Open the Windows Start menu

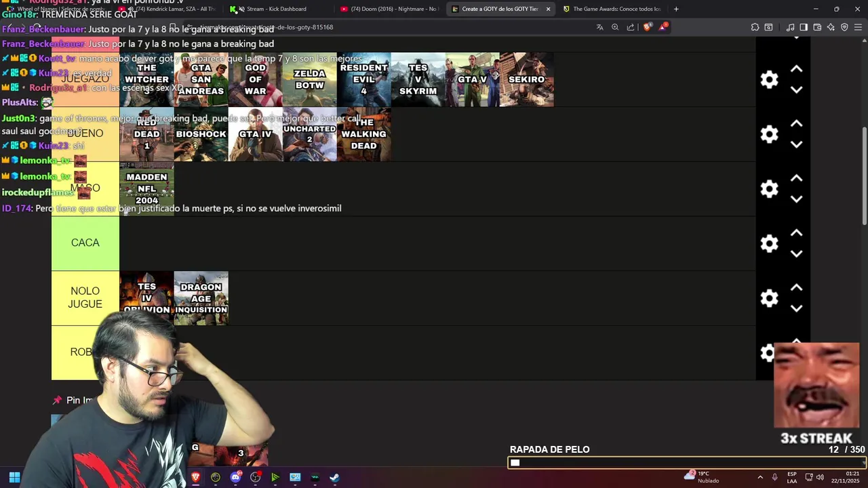tap(14, 477)
